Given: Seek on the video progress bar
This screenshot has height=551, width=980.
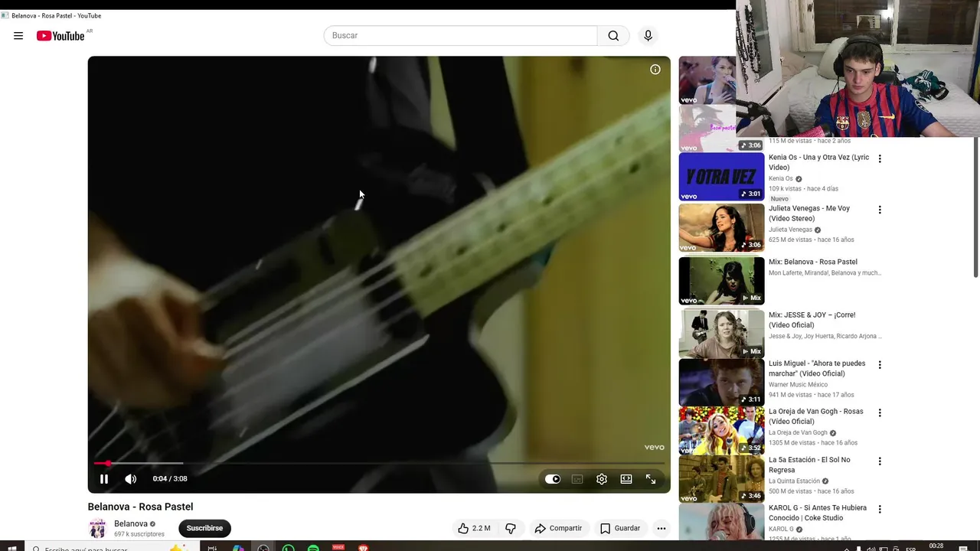Looking at the screenshot, I should [379, 463].
